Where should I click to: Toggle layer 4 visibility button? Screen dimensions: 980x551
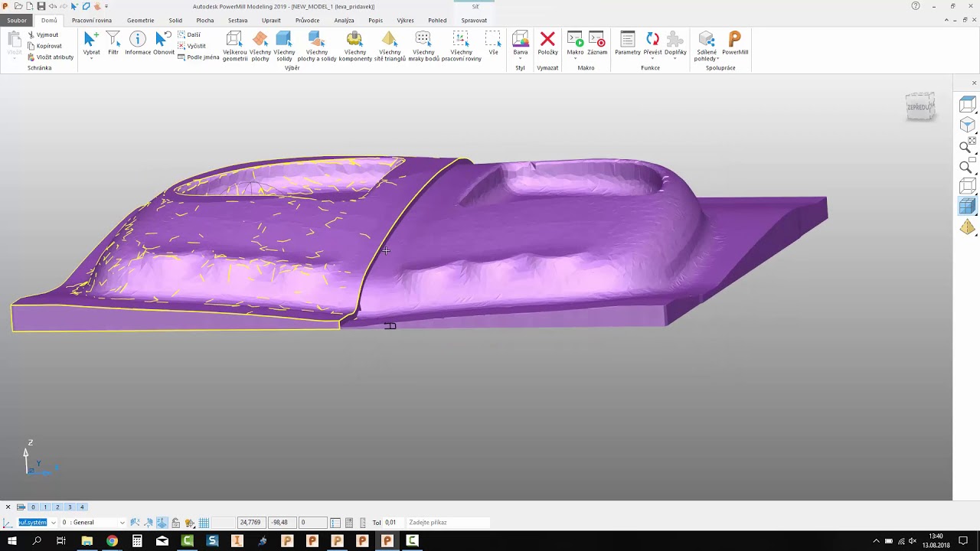point(82,507)
